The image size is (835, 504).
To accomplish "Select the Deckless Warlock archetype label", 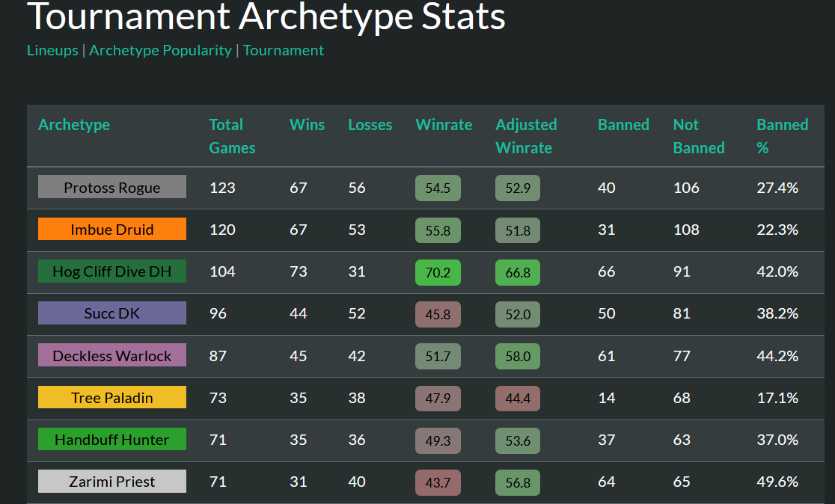I will pyautogui.click(x=112, y=355).
